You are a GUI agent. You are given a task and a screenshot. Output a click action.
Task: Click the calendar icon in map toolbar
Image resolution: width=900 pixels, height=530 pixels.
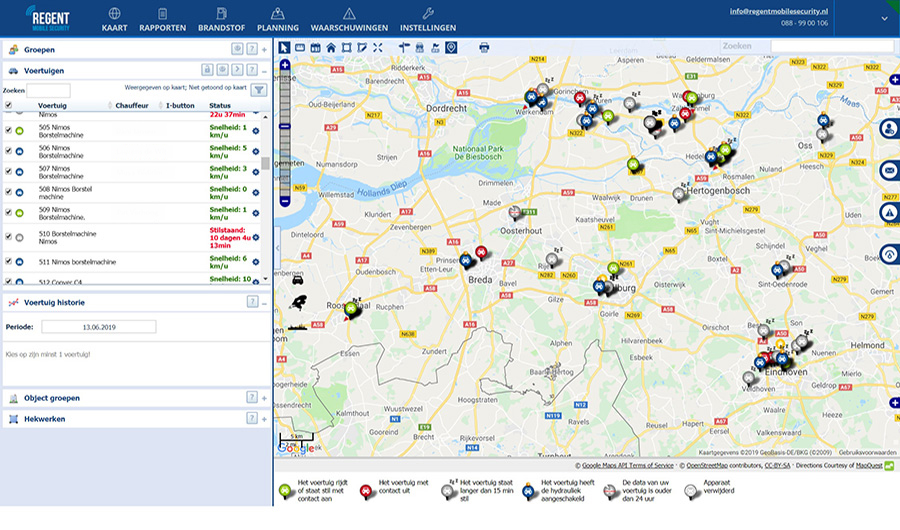[315, 47]
